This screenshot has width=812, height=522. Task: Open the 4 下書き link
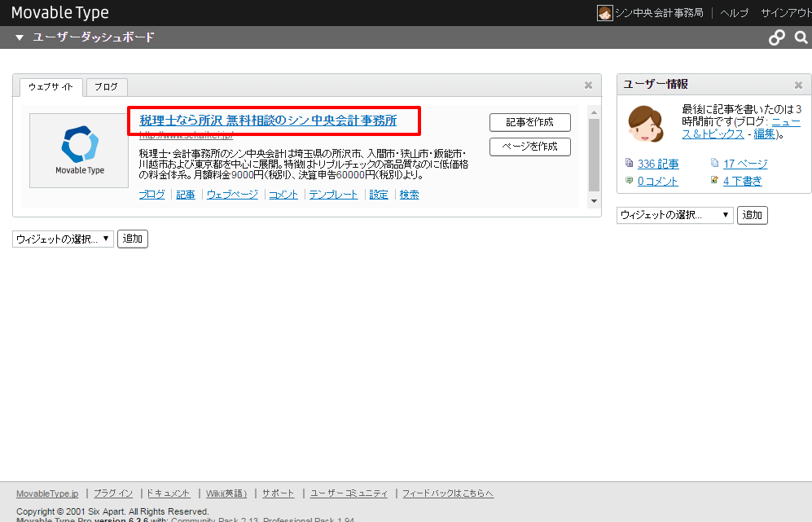pos(743,181)
